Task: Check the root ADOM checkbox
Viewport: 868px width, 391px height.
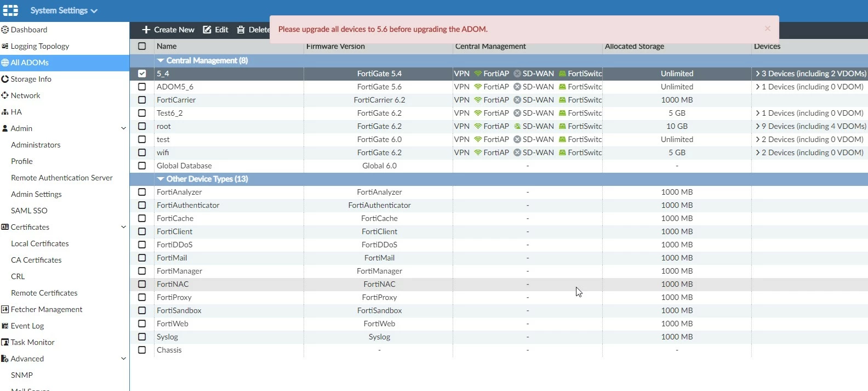Action: (x=142, y=126)
